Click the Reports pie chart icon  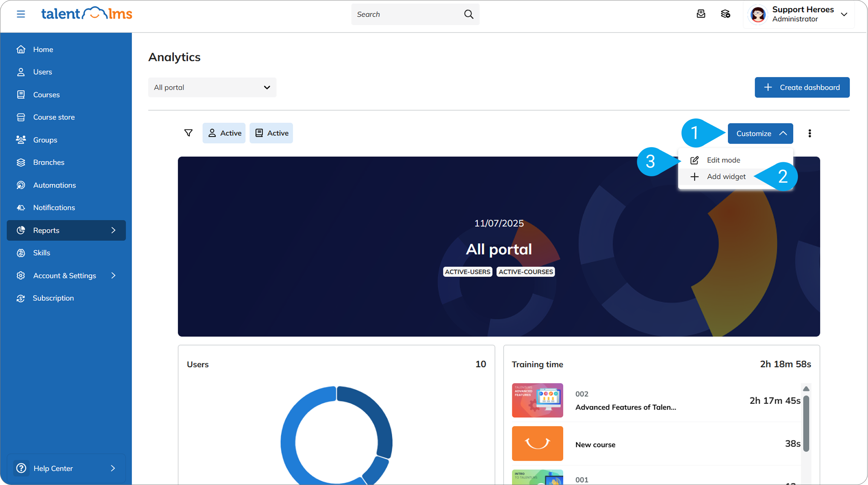tap(21, 230)
